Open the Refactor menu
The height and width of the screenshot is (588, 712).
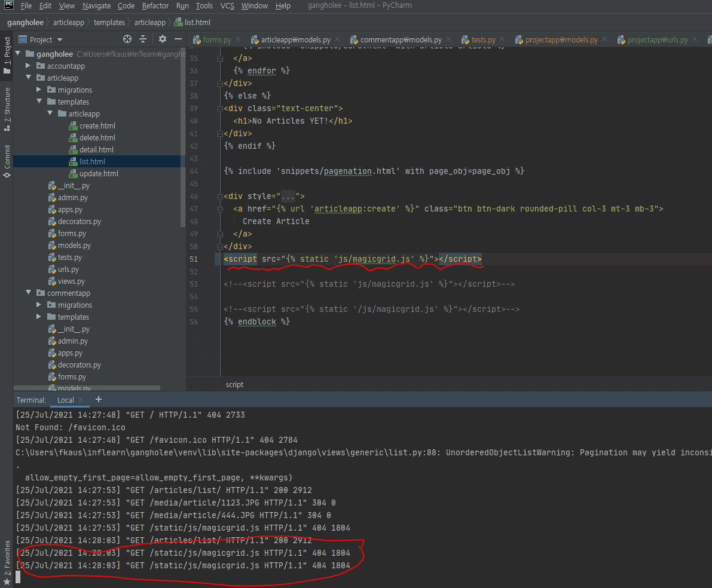(x=155, y=6)
